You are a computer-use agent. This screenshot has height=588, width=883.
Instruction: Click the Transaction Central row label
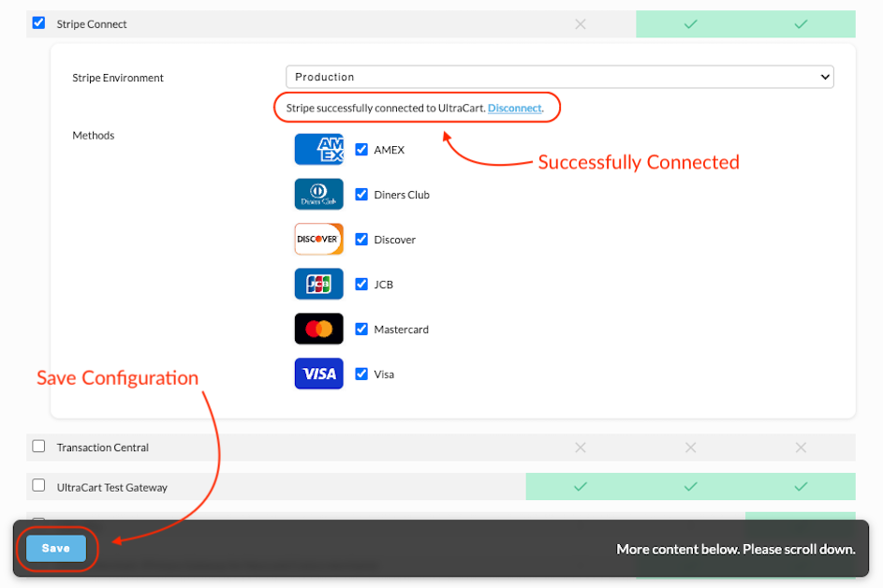[x=102, y=448]
